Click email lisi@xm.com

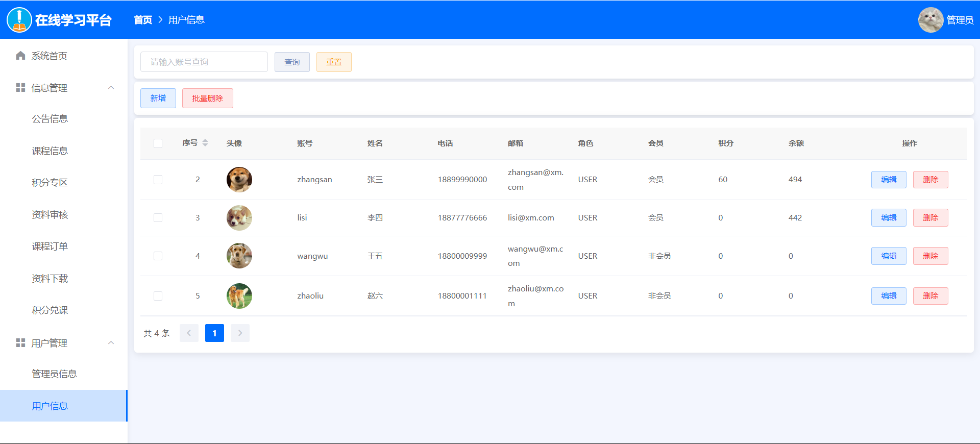click(531, 218)
